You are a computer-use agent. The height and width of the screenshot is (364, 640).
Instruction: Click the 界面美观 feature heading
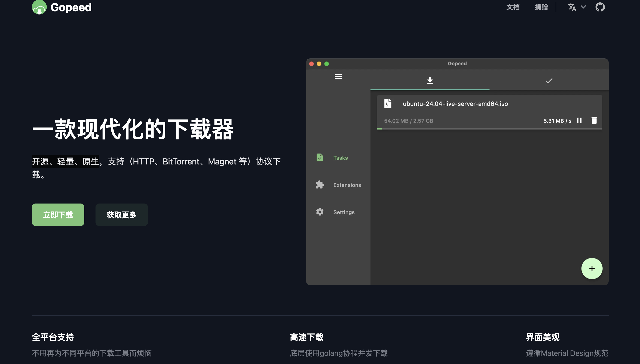click(542, 337)
